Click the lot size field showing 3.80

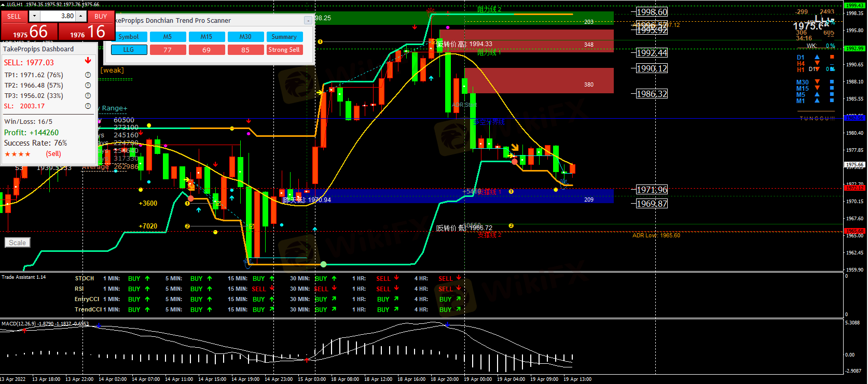(x=58, y=17)
